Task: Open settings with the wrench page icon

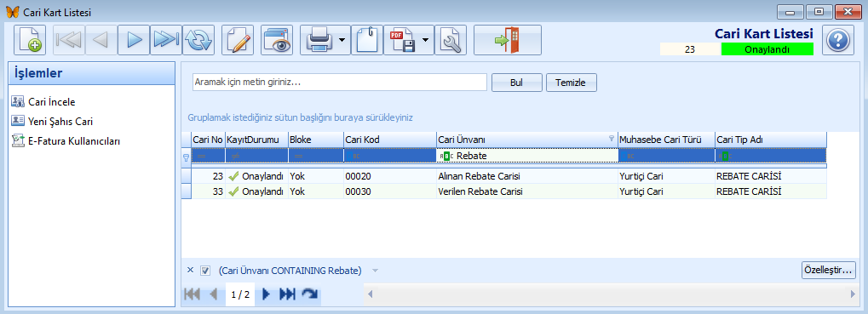Action: [451, 40]
